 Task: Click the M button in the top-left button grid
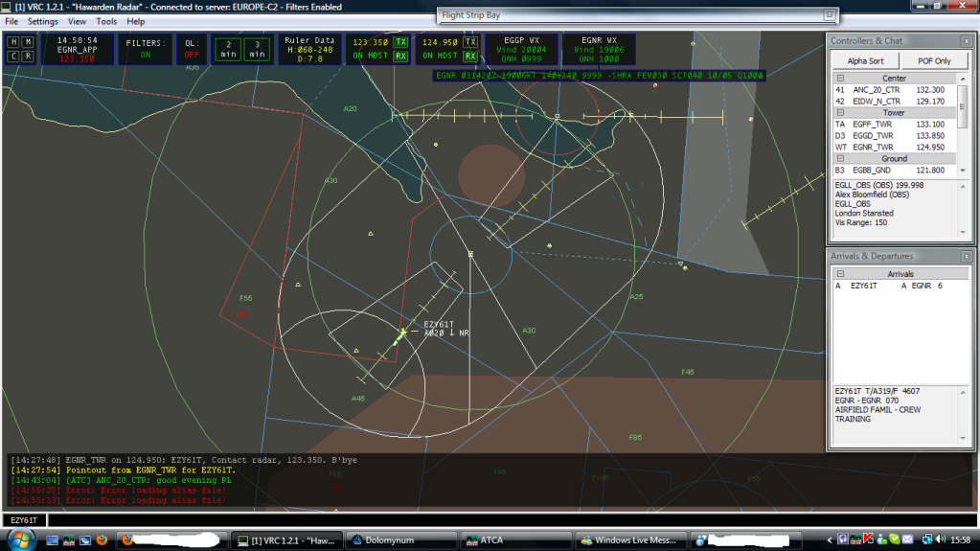28,42
